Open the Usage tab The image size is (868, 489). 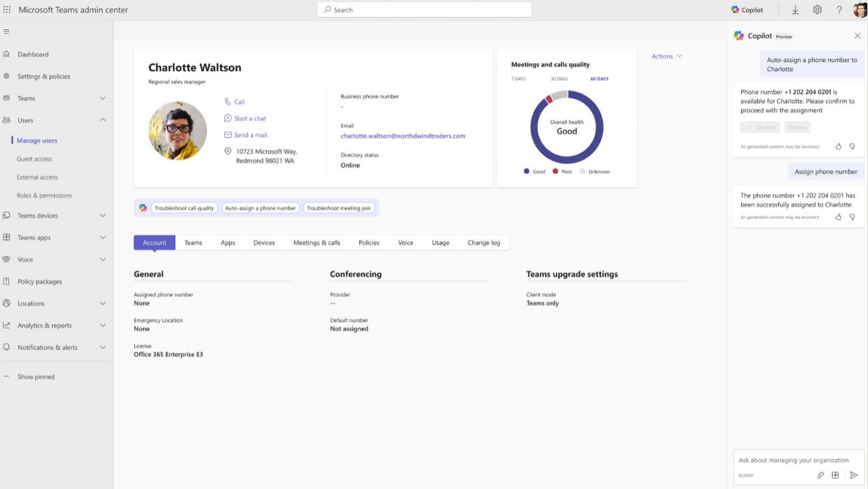pyautogui.click(x=441, y=243)
